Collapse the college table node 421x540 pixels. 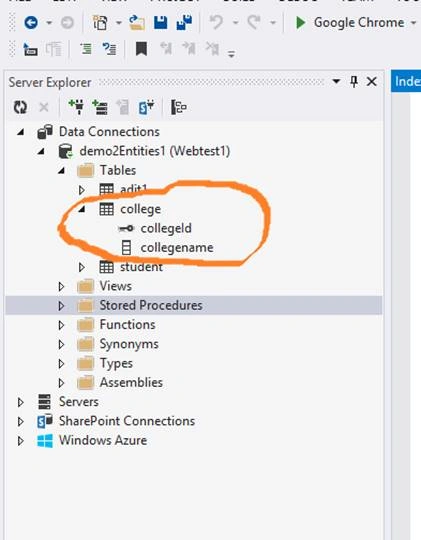[x=82, y=209]
